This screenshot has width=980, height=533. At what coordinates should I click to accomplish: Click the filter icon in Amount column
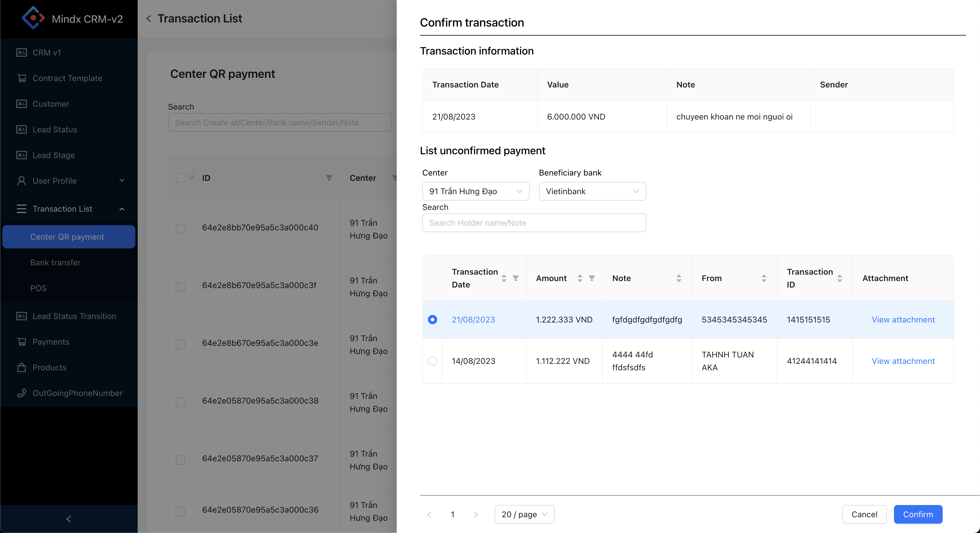(591, 278)
